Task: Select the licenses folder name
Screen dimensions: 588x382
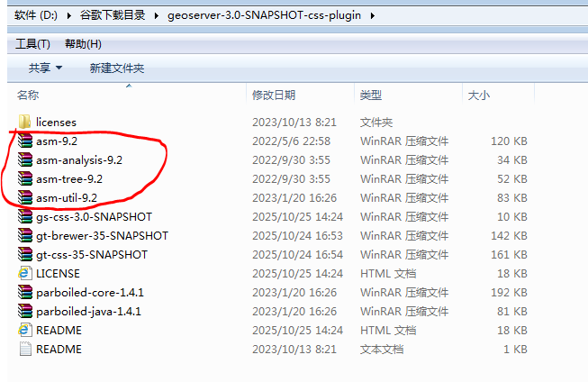Action: tap(56, 123)
